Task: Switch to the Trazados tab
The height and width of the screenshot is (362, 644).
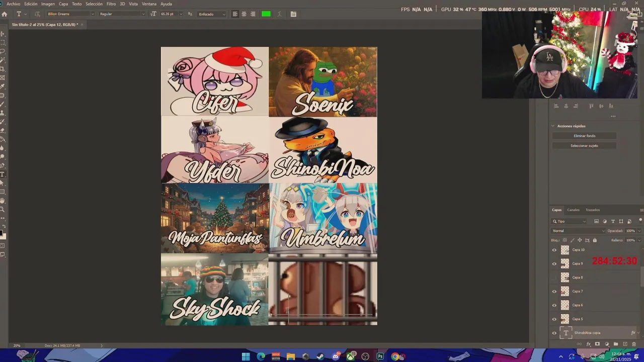Action: tap(592, 210)
